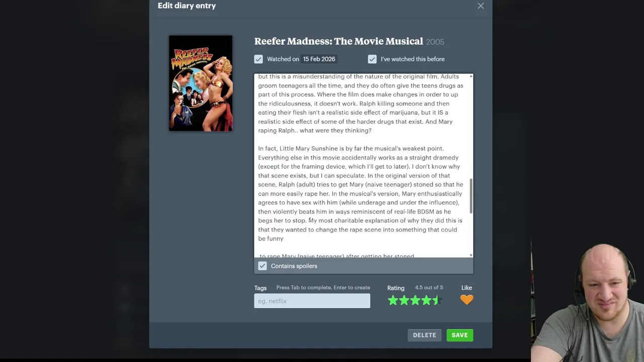Focus the Tags input field
644x362 pixels.
tap(312, 301)
